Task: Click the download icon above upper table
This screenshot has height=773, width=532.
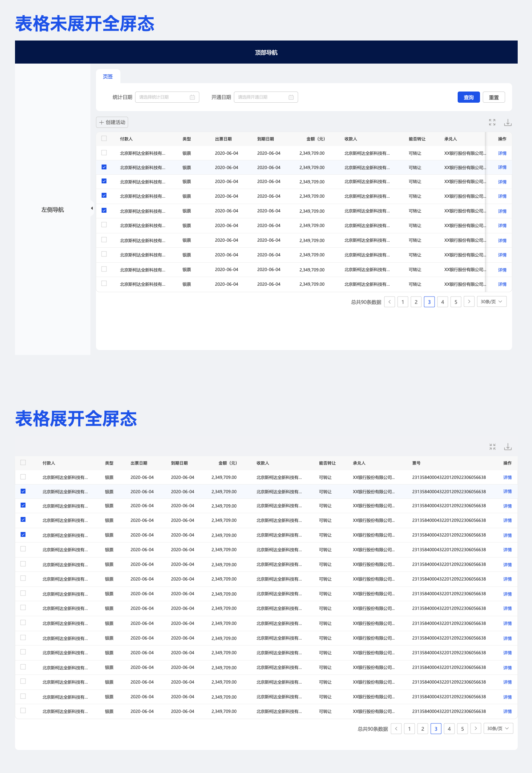Action: pos(508,122)
